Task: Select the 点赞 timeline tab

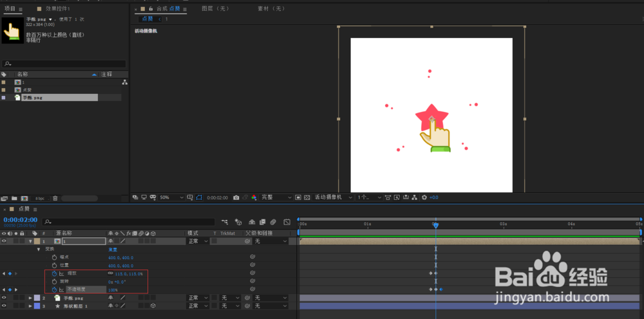Action: [24, 209]
